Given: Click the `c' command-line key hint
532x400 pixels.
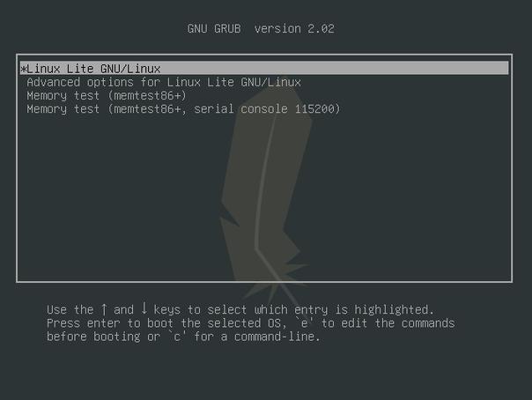Looking at the screenshot, I should click(177, 337).
